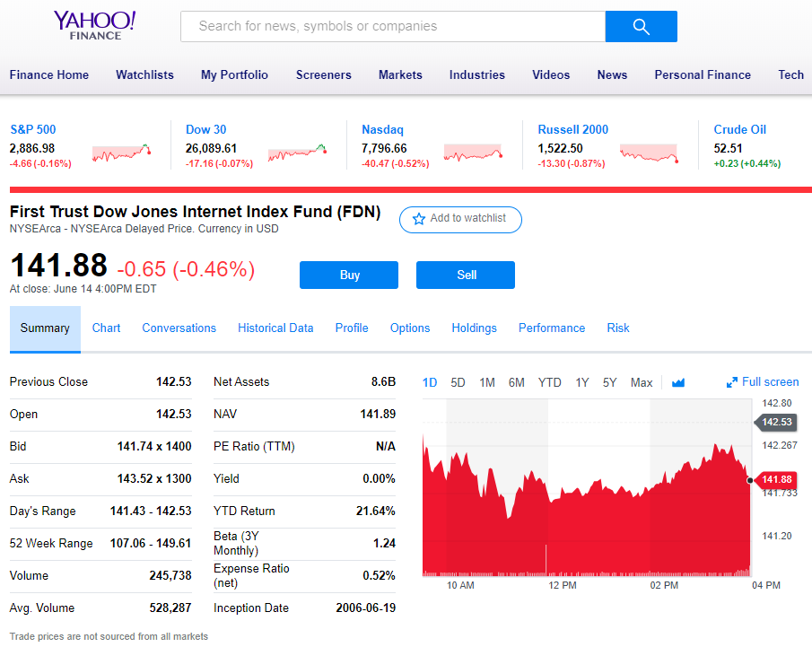This screenshot has height=647, width=812.
Task: Click the star Add to watchlist button
Action: click(x=460, y=220)
